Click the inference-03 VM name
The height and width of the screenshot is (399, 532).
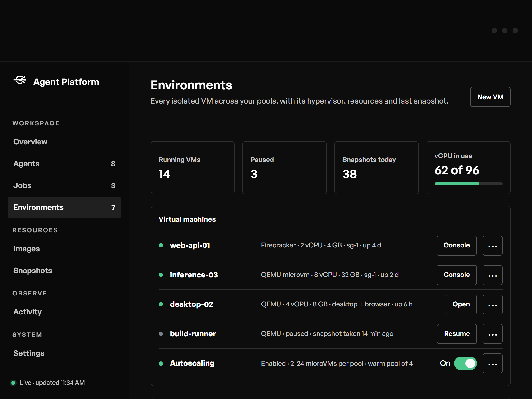pyautogui.click(x=194, y=275)
